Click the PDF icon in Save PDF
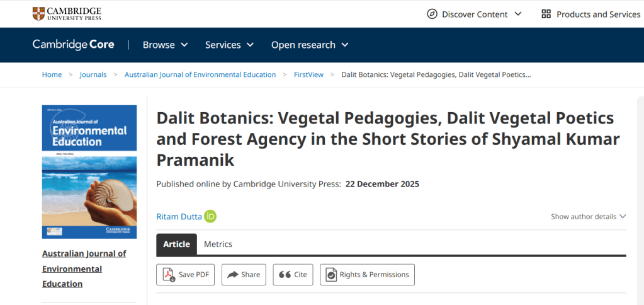Viewport: 644px width, 305px height. click(x=169, y=275)
